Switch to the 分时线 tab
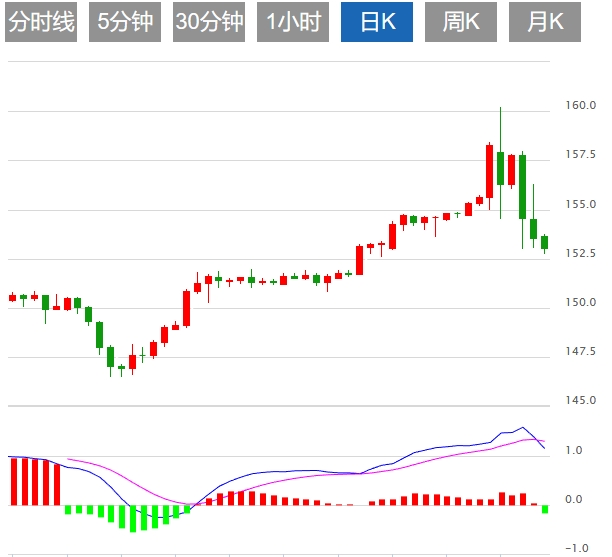The width and height of the screenshot is (612, 557). click(x=42, y=22)
